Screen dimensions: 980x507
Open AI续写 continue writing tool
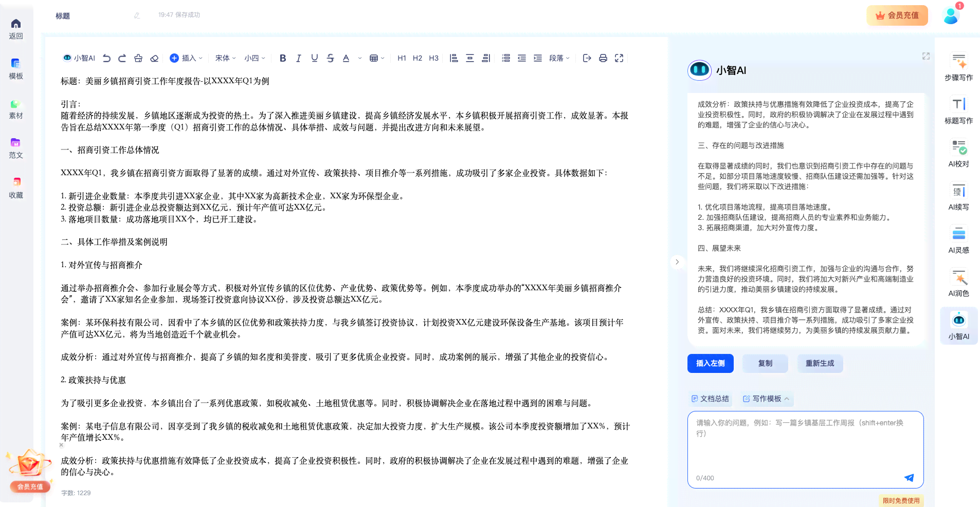click(959, 196)
